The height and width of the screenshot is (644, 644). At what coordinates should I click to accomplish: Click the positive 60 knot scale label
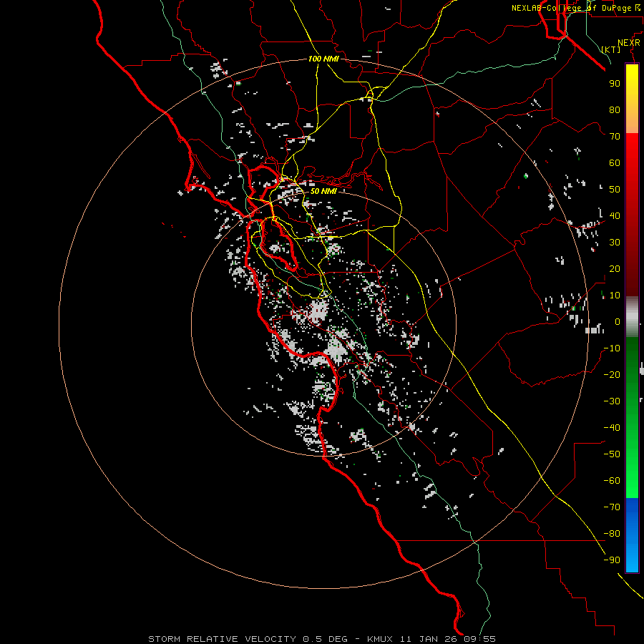(x=615, y=163)
